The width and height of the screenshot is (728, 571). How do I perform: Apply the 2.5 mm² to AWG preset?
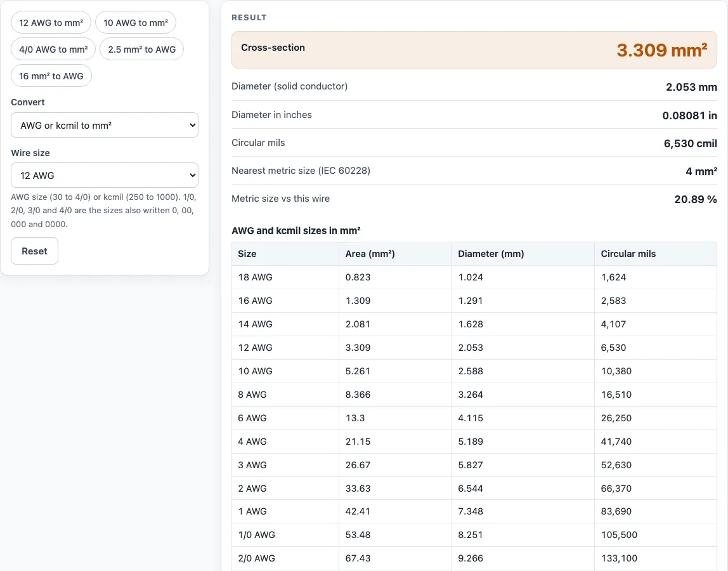pyautogui.click(x=141, y=49)
